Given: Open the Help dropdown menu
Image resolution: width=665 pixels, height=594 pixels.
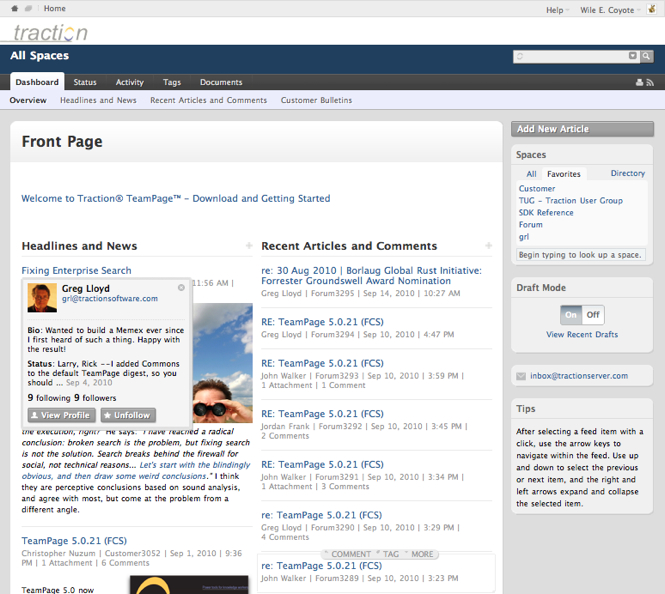Looking at the screenshot, I should [557, 10].
